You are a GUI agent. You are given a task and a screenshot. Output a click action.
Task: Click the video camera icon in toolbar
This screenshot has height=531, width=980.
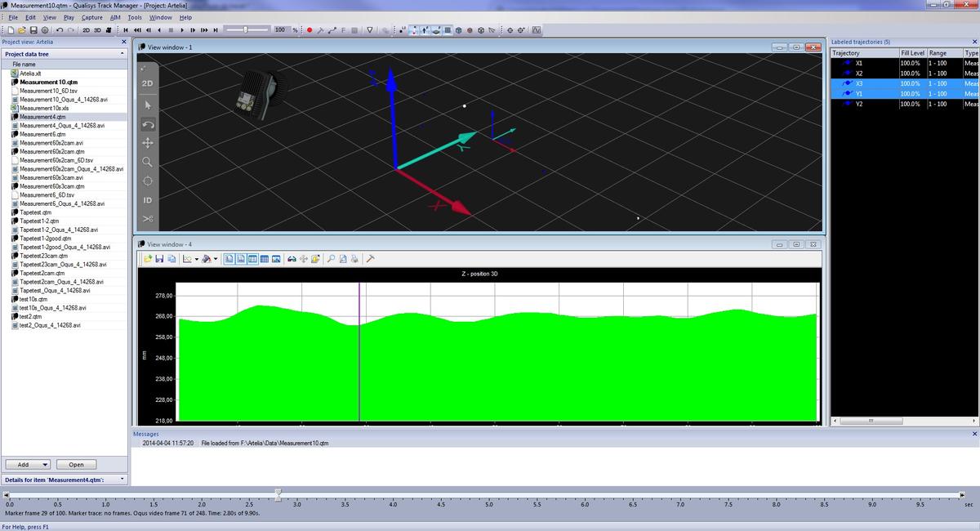click(109, 30)
